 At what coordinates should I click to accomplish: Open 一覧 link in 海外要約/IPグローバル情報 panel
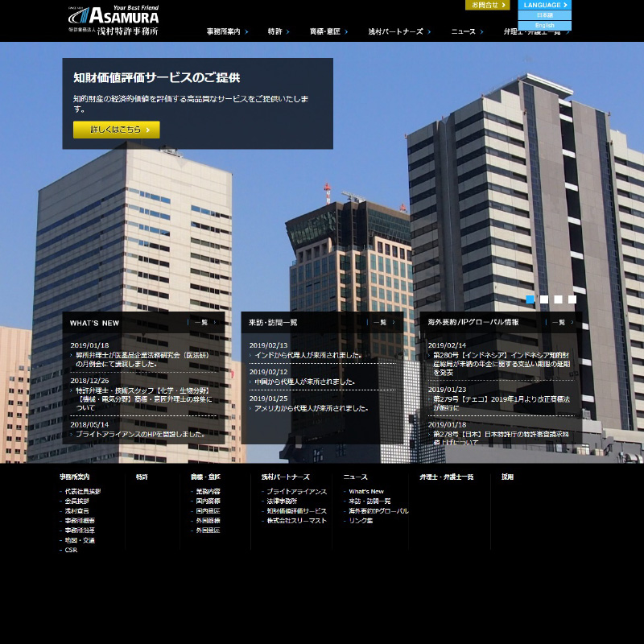pos(560,323)
